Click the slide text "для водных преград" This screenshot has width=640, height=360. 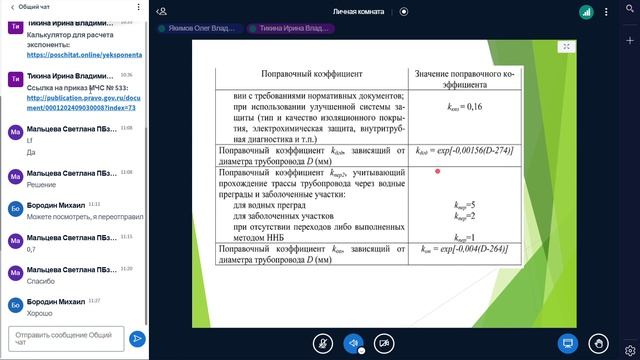pyautogui.click(x=269, y=205)
